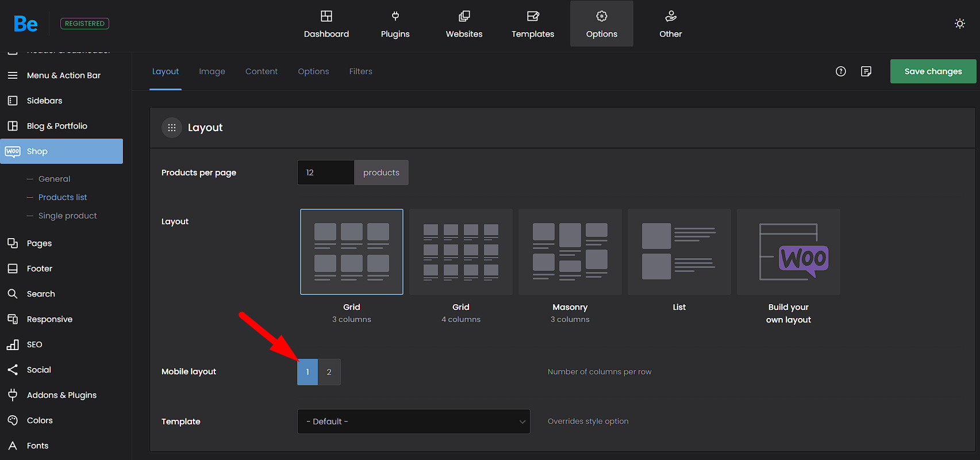Set mobile layout to 2 columns

(329, 372)
